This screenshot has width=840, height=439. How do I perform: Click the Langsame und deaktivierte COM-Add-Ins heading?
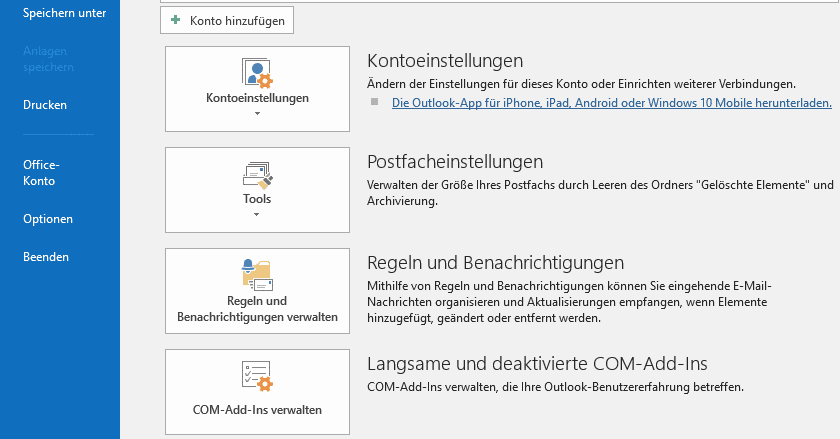(537, 364)
